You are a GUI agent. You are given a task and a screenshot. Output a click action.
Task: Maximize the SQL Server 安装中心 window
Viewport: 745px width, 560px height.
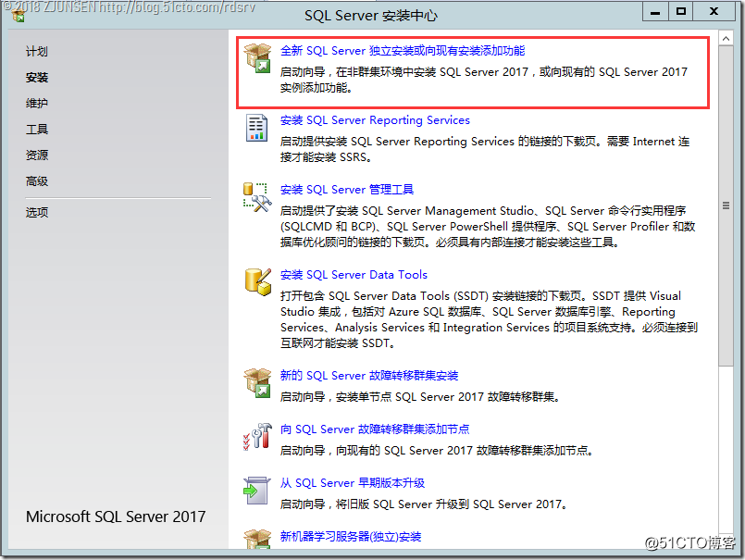(681, 11)
